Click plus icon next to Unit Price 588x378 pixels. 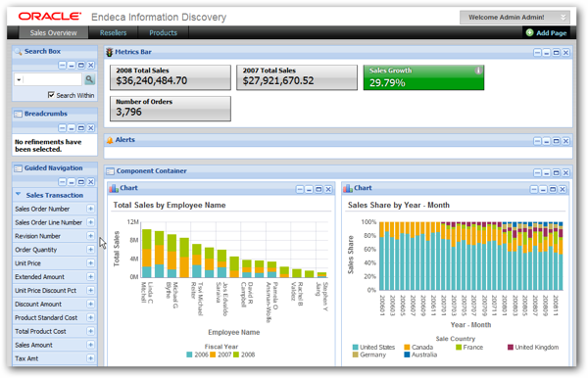click(x=90, y=263)
